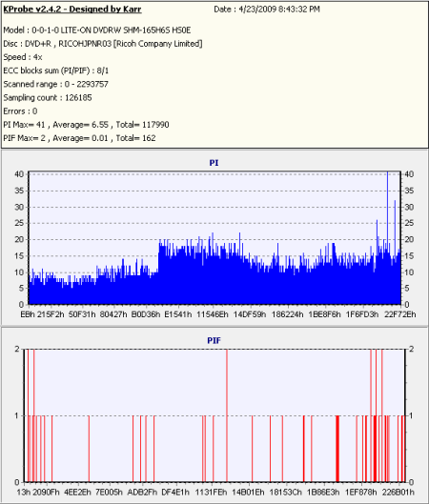Click the 13h label on PIF axis
Viewport: 429px width, 504px height.
point(24,493)
